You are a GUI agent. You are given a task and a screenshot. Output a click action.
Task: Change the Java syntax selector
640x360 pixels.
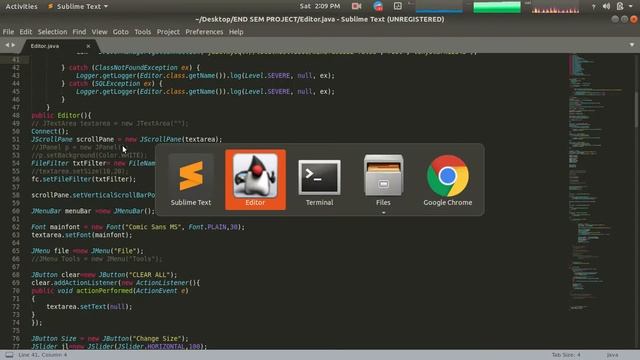[x=612, y=355]
